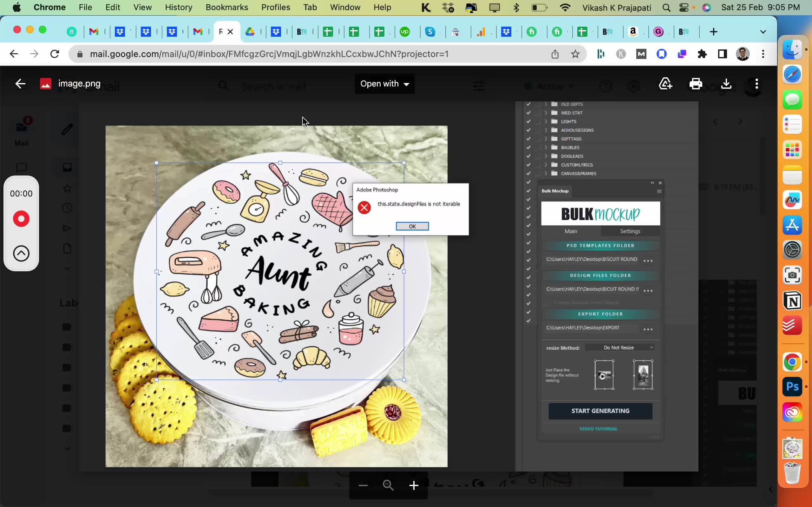Image resolution: width=812 pixels, height=507 pixels.
Task: Open the three-dot more options menu in viewer
Action: coord(756,84)
